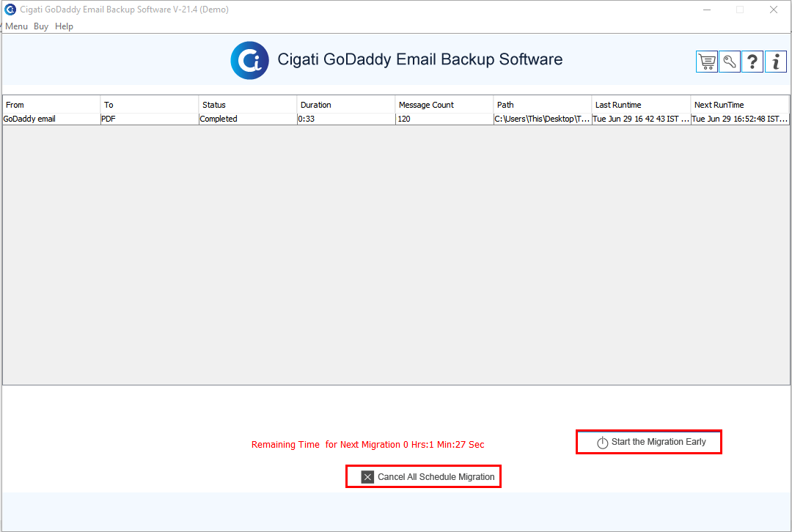Click the Remaining Time for Next Migration text
The image size is (792, 532).
tap(367, 445)
